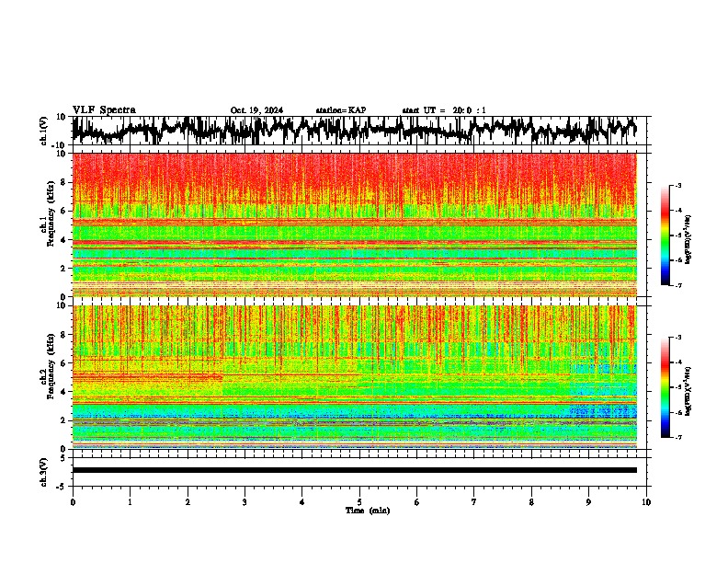This screenshot has height=563, width=728.
Task: Click the ch.1(V) waveform trace
Action: pyautogui.click(x=355, y=131)
